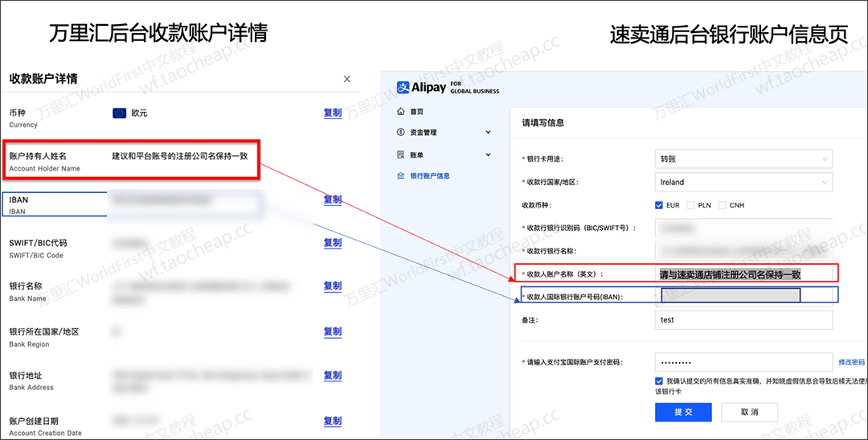Open the 银行卡用途 dropdown
Screen dimensions: 868x440
click(743, 159)
